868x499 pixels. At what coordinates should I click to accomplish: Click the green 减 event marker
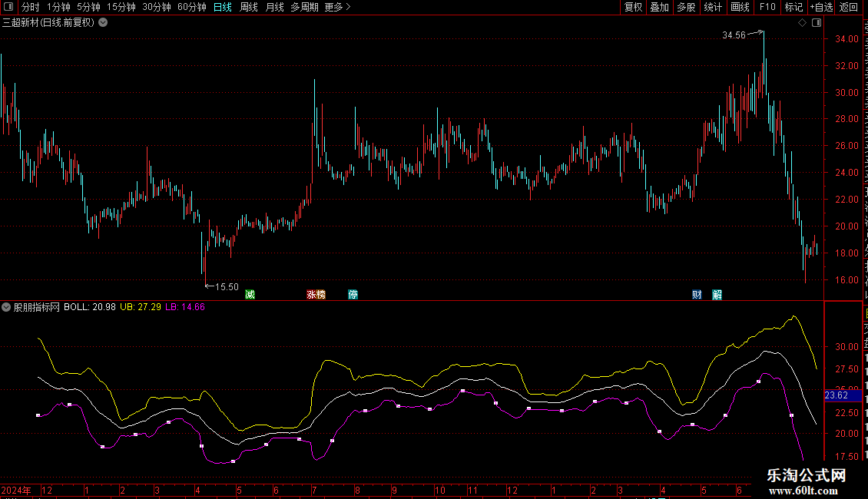pyautogui.click(x=250, y=294)
